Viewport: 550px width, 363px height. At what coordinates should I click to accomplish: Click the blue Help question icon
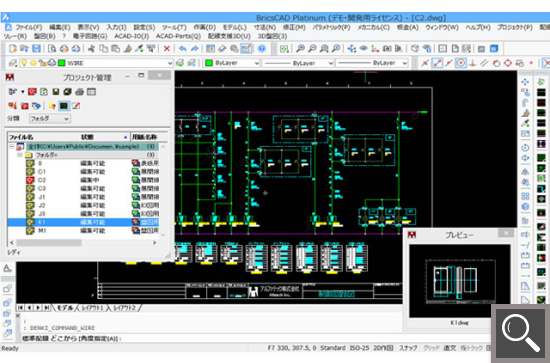click(262, 48)
